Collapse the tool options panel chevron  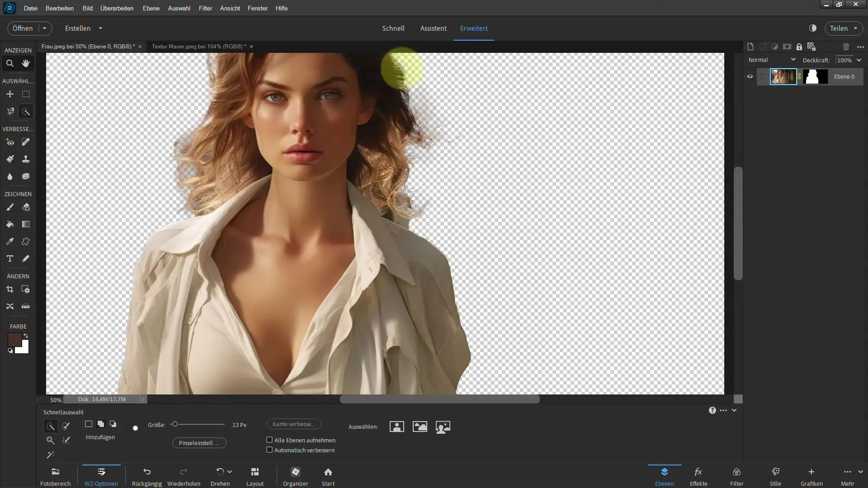pos(734,410)
